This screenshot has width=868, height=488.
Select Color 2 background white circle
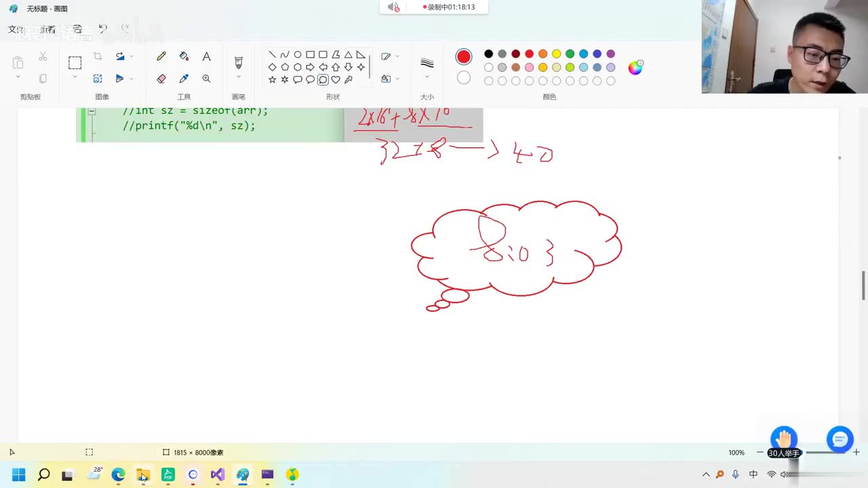(x=464, y=78)
